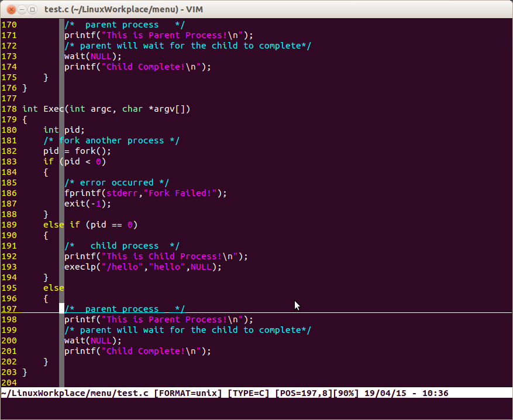Place cursor on execlp on line 193
513x420 pixels.
(80, 267)
